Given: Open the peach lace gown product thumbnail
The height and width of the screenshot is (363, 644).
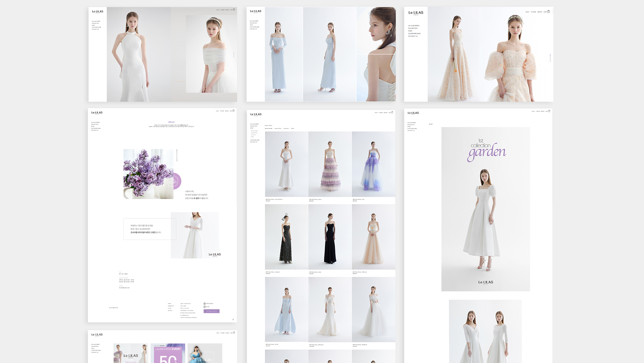Looking at the screenshot, I should (x=374, y=237).
